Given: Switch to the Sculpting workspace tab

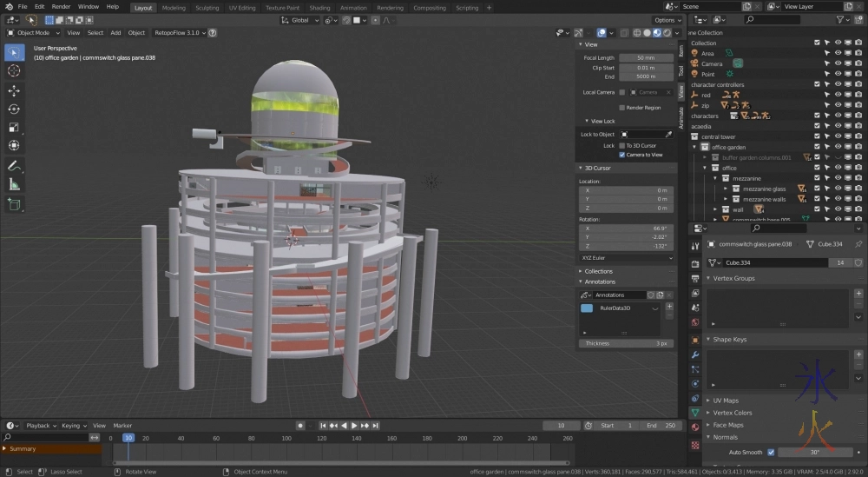Looking at the screenshot, I should point(207,7).
